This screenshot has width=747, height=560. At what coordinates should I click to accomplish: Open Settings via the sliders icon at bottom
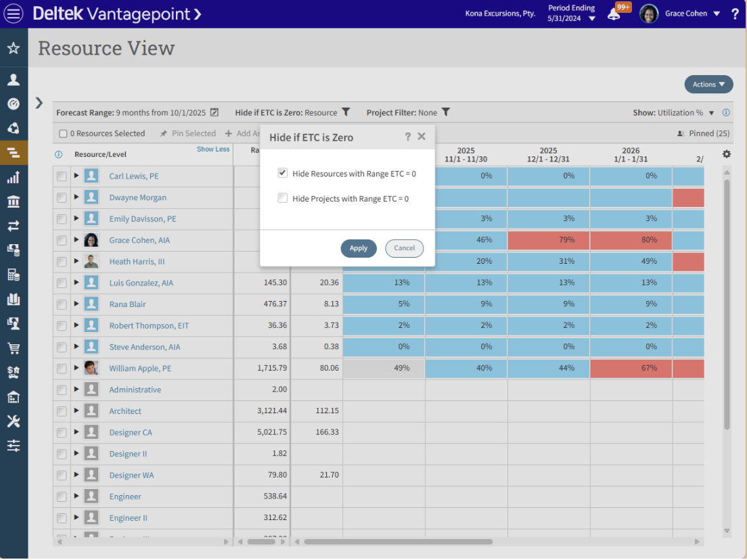click(14, 445)
